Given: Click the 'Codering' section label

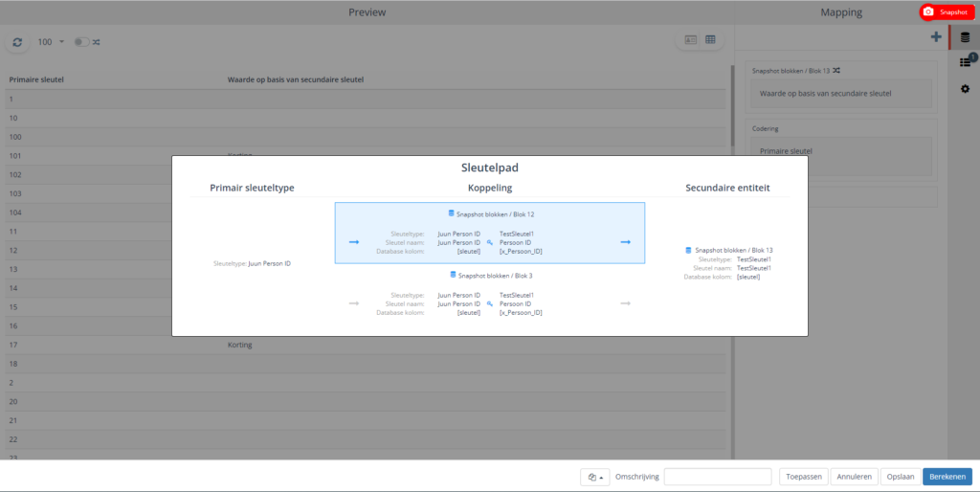Looking at the screenshot, I should pos(765,128).
